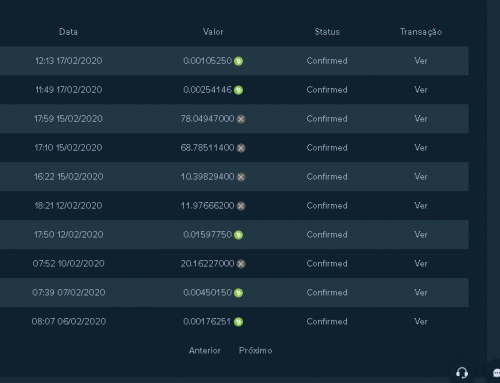Image resolution: width=500 pixels, height=383 pixels.
Task: View transaction from 16:22 15/02/2020
Action: coord(421,177)
